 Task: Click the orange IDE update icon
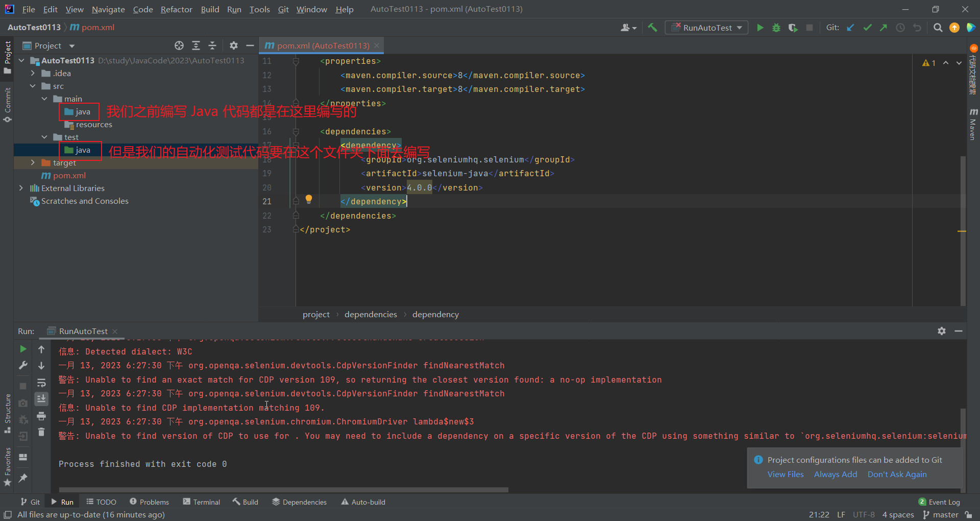[954, 28]
